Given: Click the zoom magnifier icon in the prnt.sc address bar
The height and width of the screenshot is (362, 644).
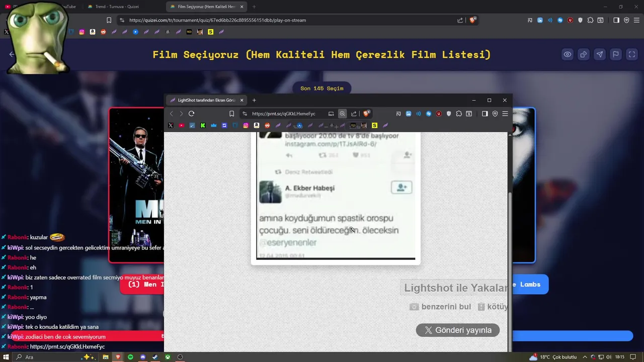Looking at the screenshot, I should pos(342,114).
